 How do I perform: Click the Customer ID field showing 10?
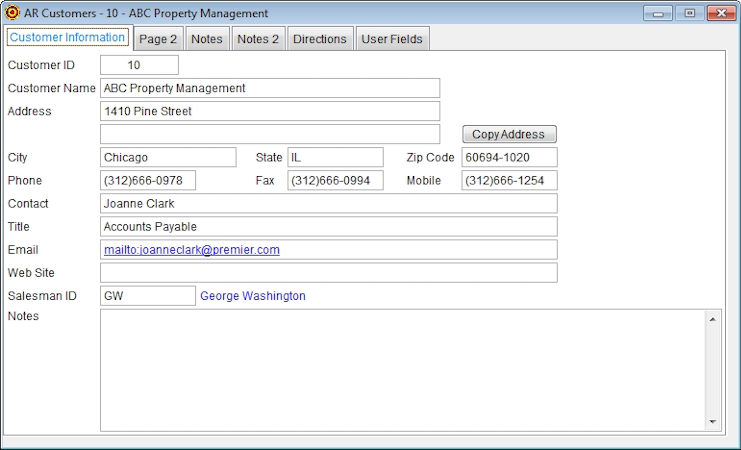(139, 65)
